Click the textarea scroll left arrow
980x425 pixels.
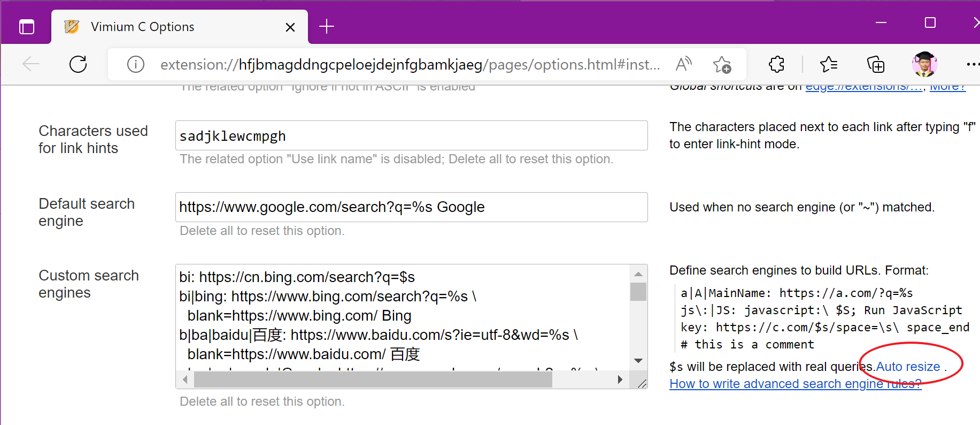(185, 380)
